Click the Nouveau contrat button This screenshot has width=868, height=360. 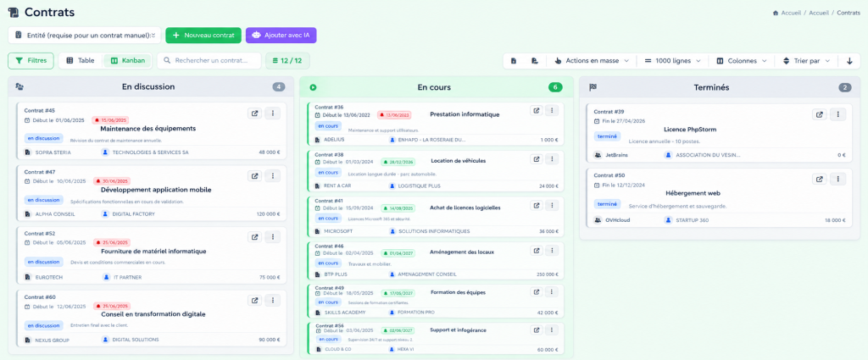[203, 35]
